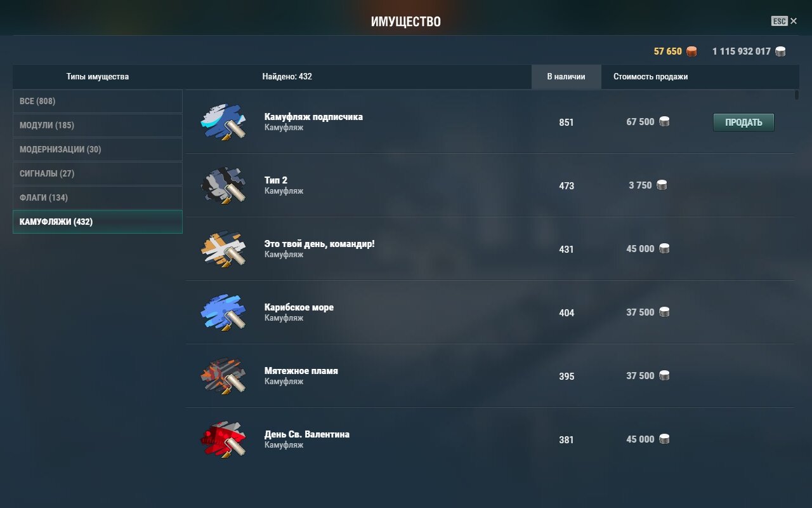The width and height of the screenshot is (812, 508).
Task: Click the silver credits icon in header
Action: tap(780, 51)
